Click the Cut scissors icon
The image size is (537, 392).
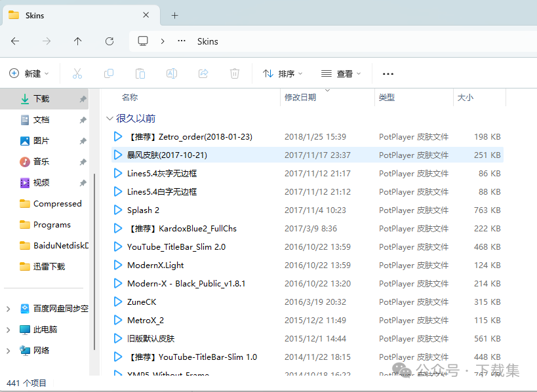(x=77, y=73)
